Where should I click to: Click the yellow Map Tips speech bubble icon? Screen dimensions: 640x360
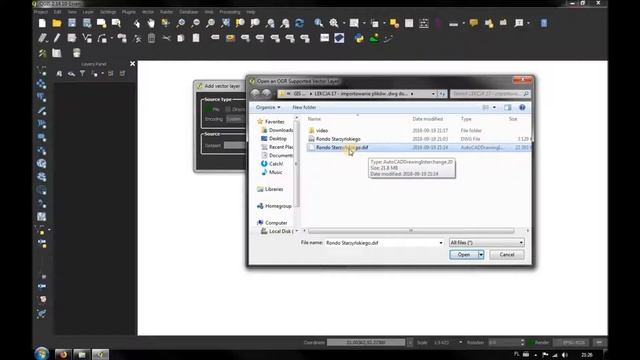click(x=473, y=23)
